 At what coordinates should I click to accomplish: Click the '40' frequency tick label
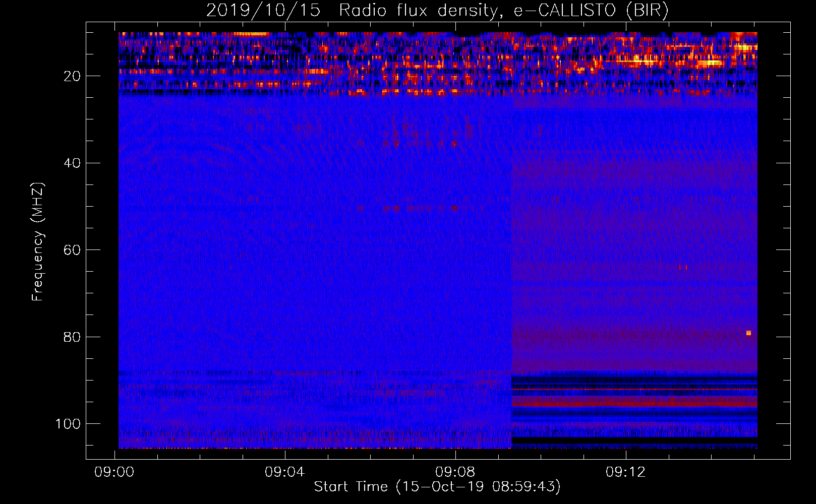73,163
